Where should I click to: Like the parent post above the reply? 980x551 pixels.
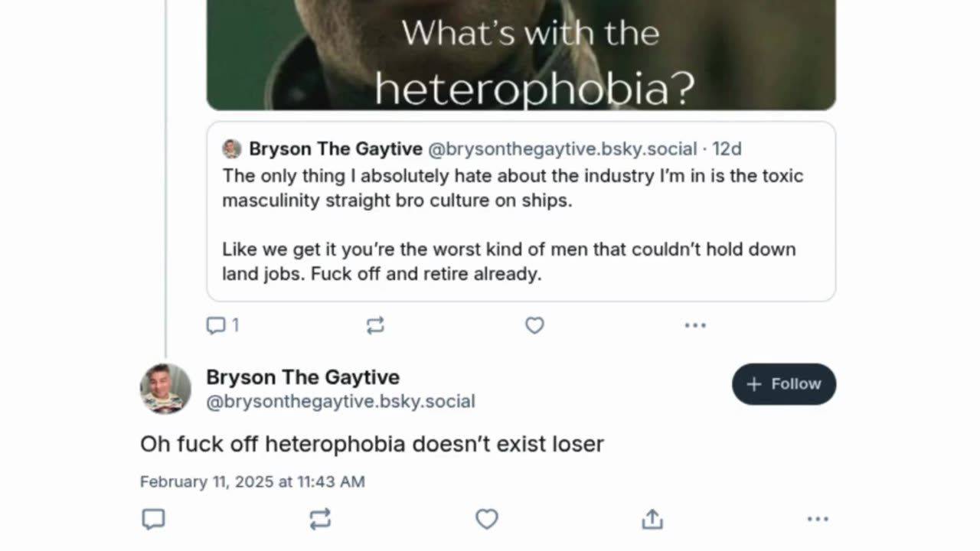pos(534,326)
